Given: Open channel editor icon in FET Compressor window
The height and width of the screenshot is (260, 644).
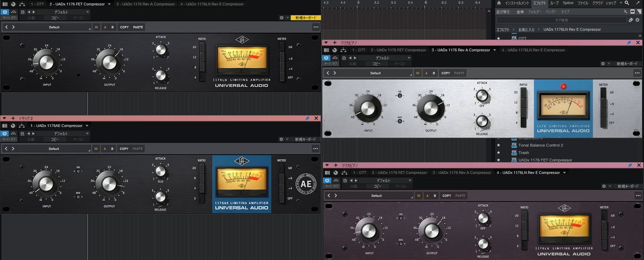Looking at the screenshot, I should (x=5, y=4).
